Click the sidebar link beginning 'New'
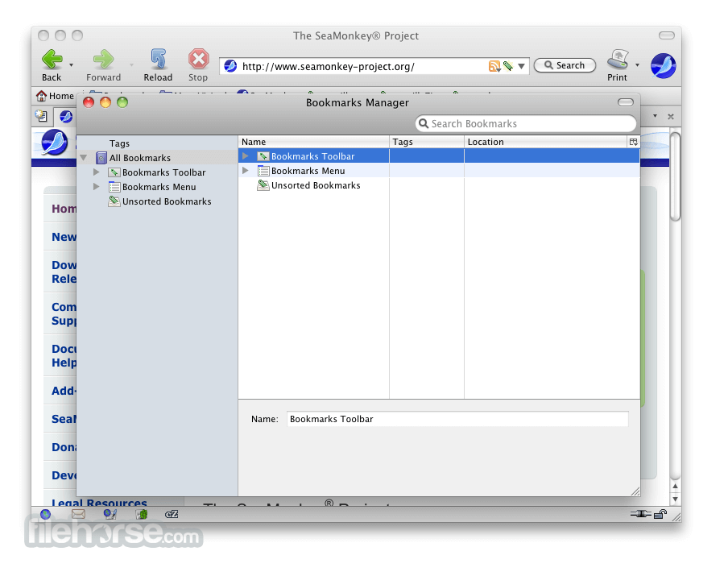The height and width of the screenshot is (572, 728). click(x=64, y=237)
